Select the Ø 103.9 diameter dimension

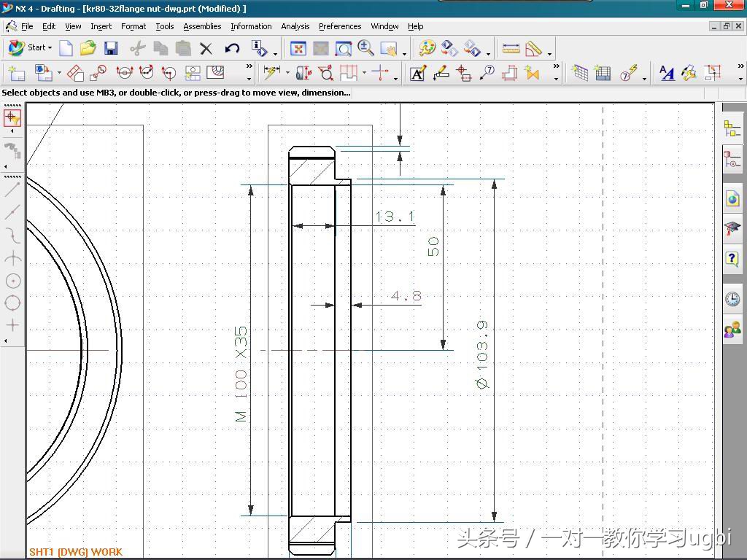[482, 354]
